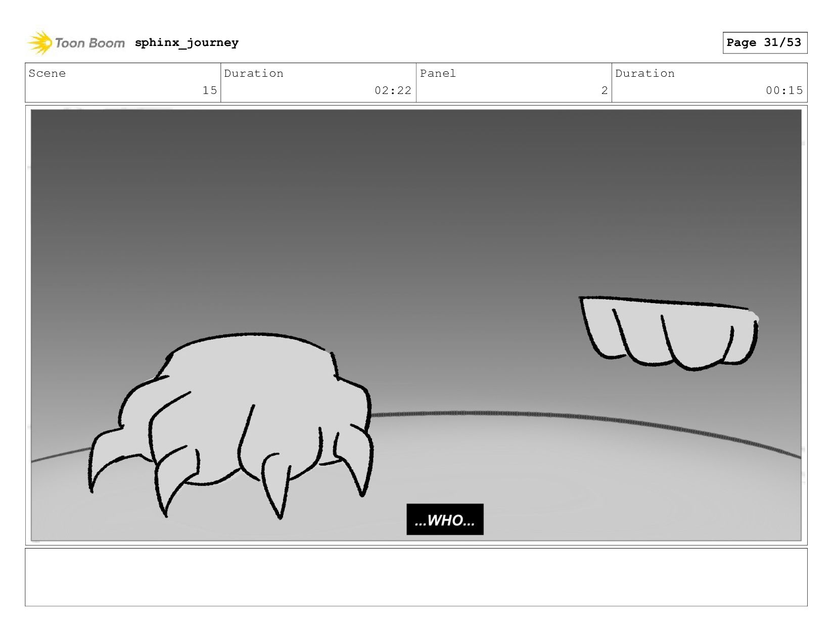Select the Panel label
The height and width of the screenshot is (644, 834).
click(x=438, y=73)
